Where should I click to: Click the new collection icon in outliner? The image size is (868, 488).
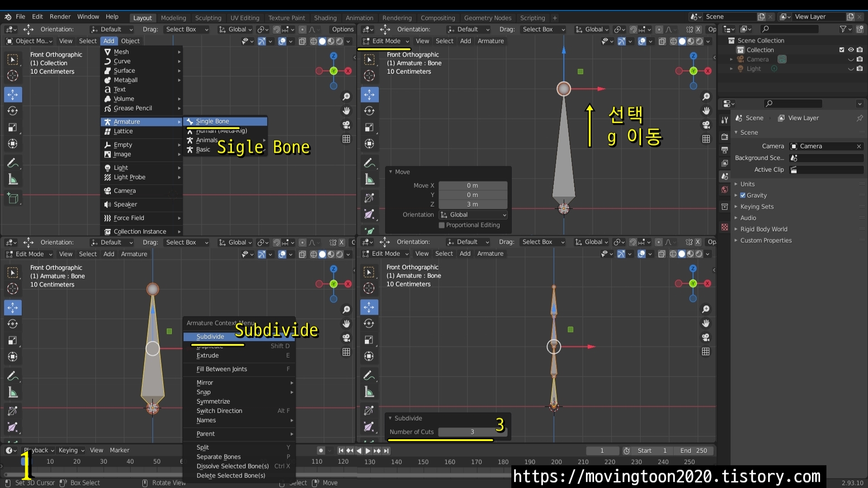[x=860, y=29]
